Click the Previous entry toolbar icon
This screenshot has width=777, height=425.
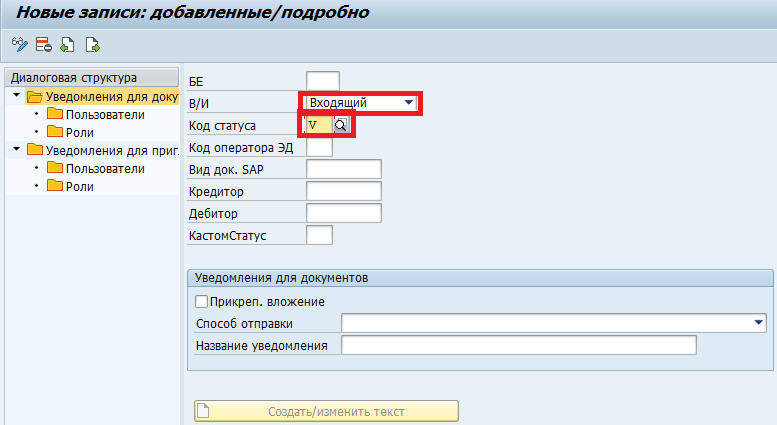pyautogui.click(x=67, y=44)
